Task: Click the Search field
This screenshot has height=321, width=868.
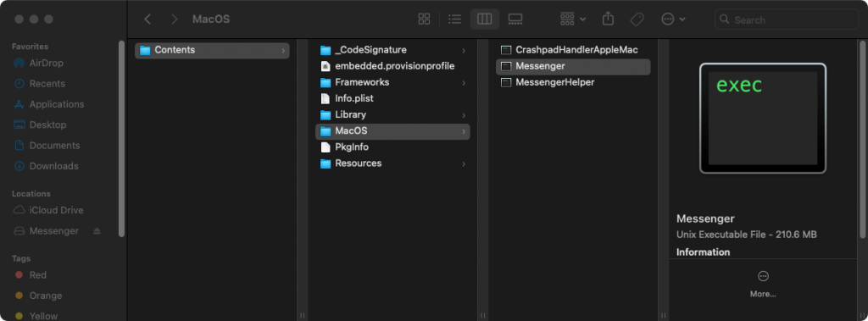Action: pos(787,19)
